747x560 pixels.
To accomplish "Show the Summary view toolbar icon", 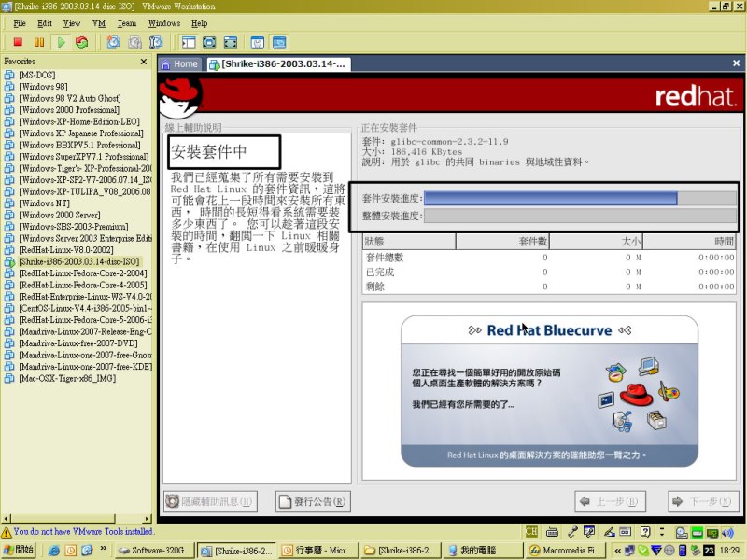I will point(258,42).
